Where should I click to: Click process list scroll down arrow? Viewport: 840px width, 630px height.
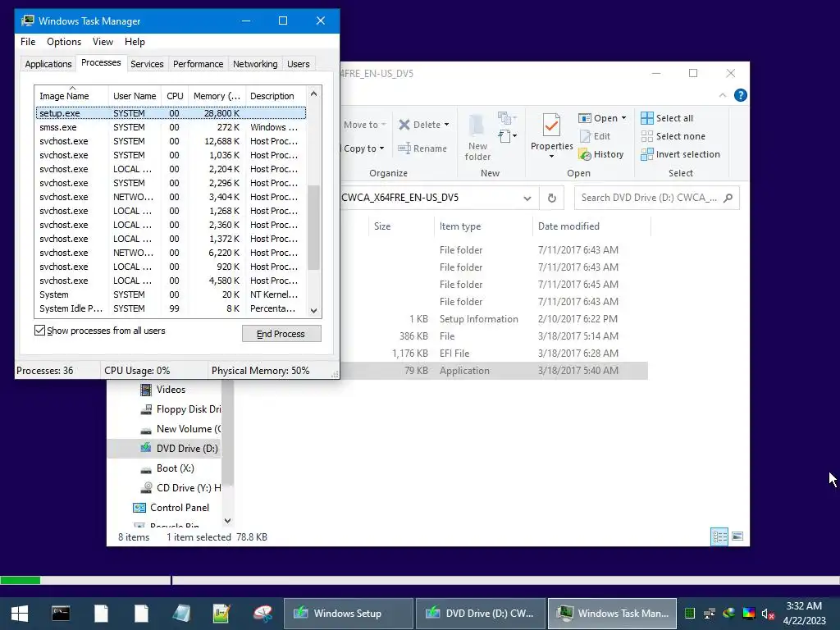(x=314, y=311)
